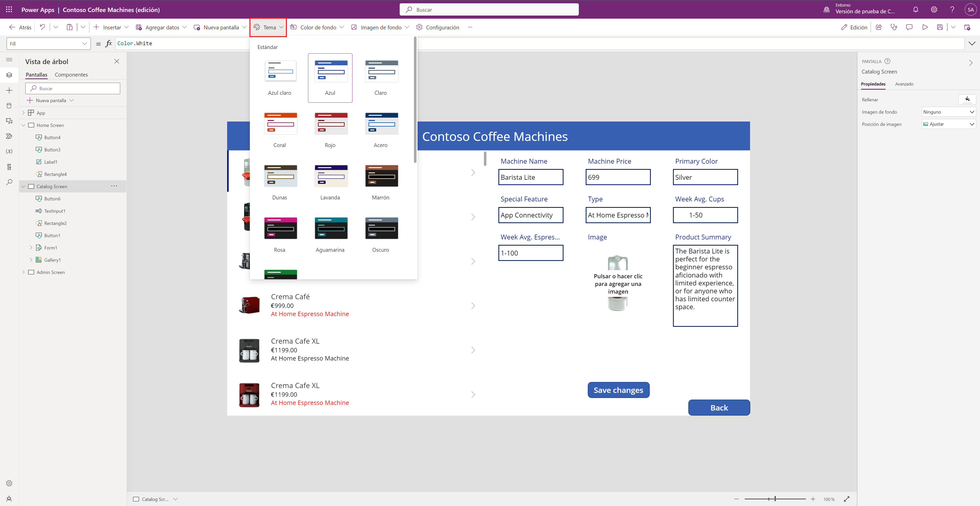This screenshot has height=506, width=980.
Task: Click the undo arrow icon
Action: [x=42, y=27]
